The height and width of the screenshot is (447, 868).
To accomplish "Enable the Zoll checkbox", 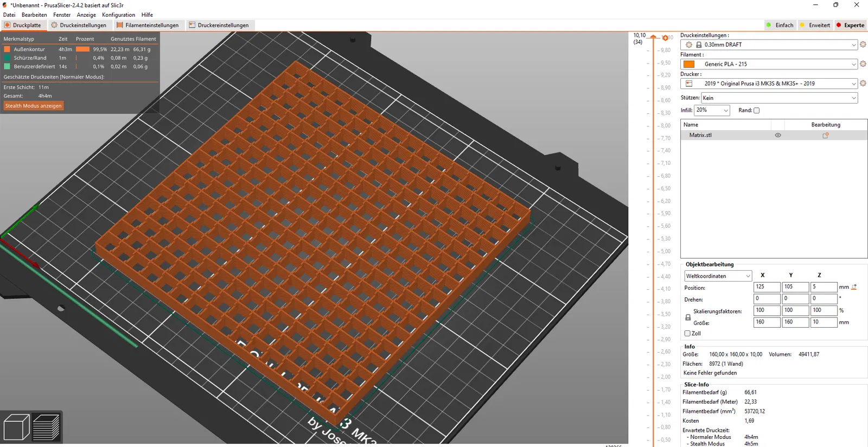I will pos(687,334).
